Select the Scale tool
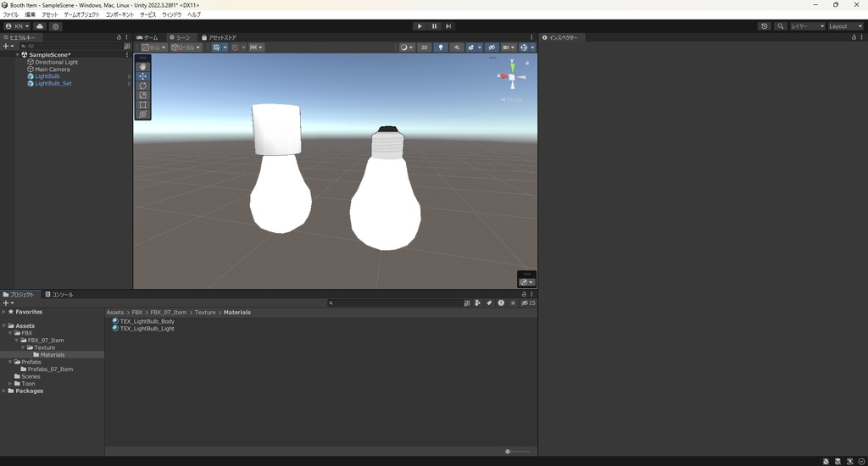This screenshot has height=466, width=868. click(142, 95)
